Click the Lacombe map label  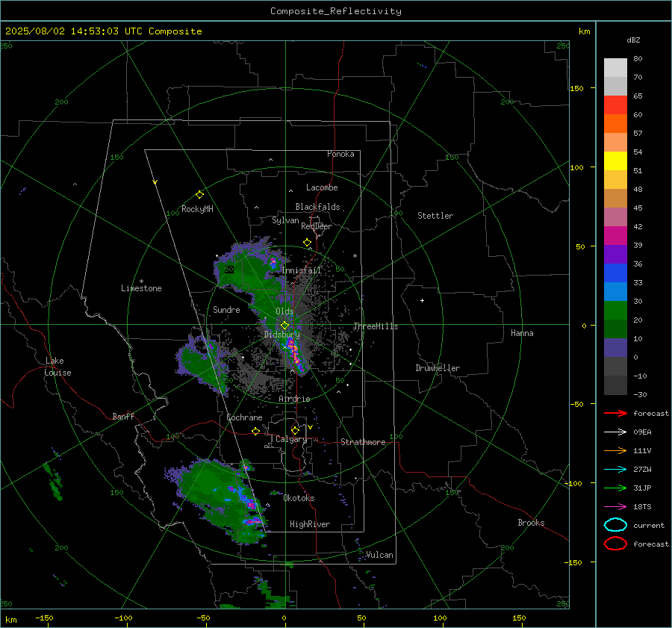click(322, 187)
